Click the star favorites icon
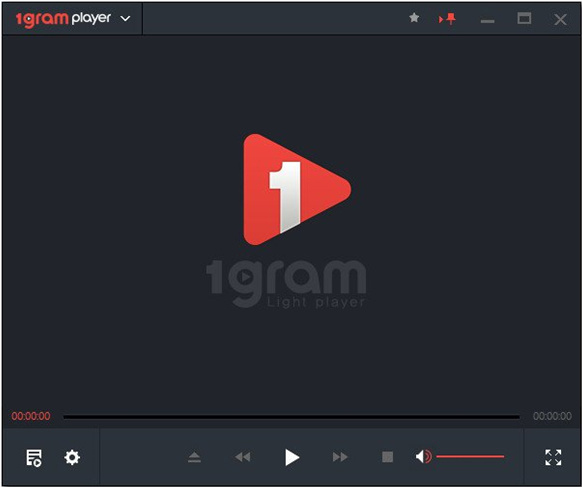The image size is (582, 487). (414, 17)
